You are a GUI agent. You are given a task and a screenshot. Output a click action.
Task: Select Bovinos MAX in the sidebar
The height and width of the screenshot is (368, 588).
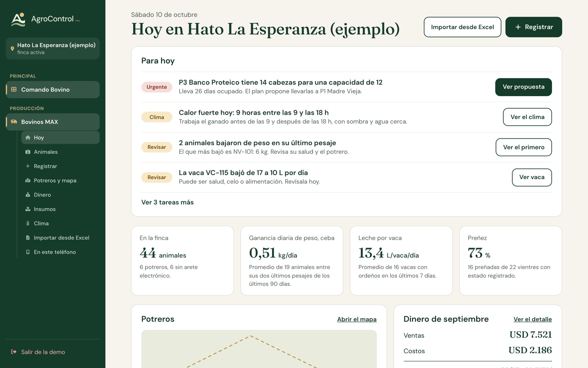(x=53, y=122)
